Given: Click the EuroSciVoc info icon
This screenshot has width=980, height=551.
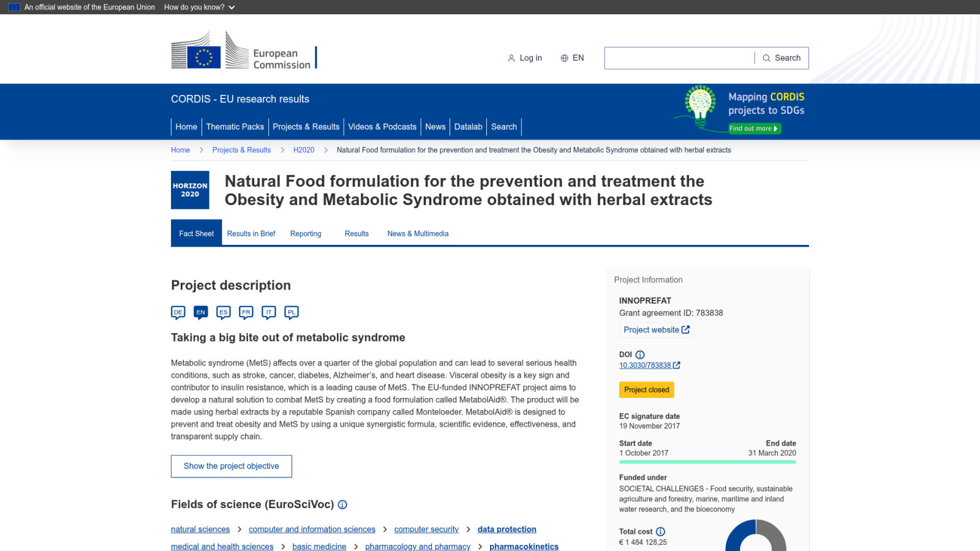Looking at the screenshot, I should (342, 504).
